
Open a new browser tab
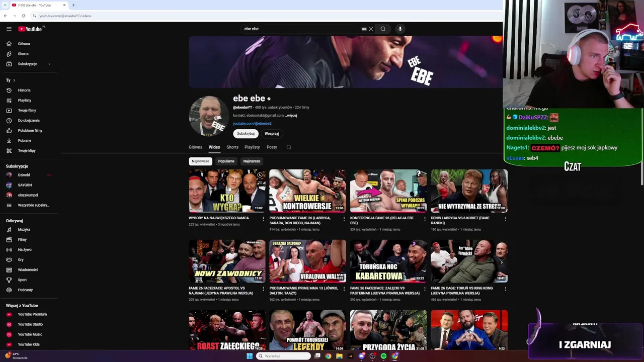[73, 5]
